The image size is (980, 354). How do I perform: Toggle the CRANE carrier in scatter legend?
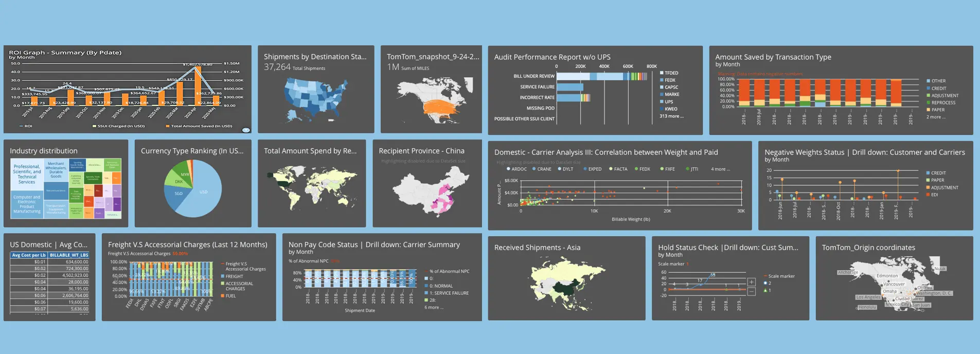coord(544,169)
